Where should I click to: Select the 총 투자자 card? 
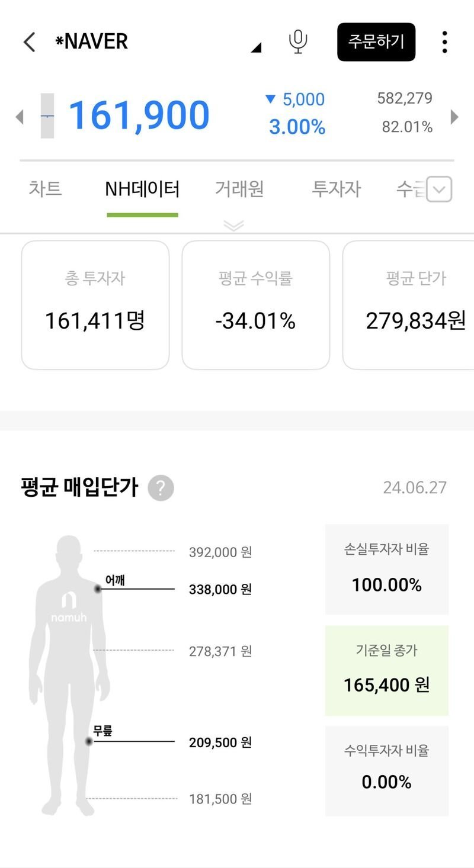pyautogui.click(x=95, y=305)
